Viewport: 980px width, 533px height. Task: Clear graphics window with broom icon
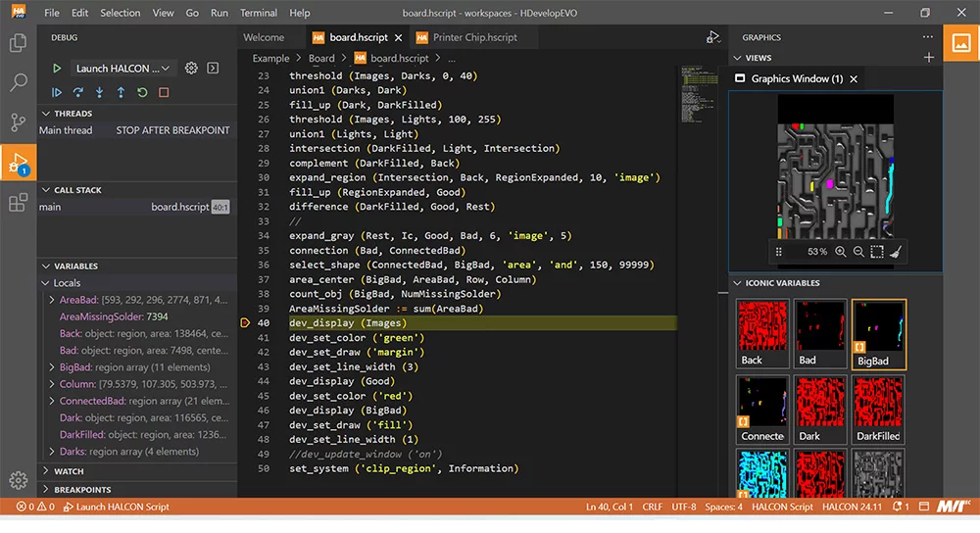coord(897,252)
